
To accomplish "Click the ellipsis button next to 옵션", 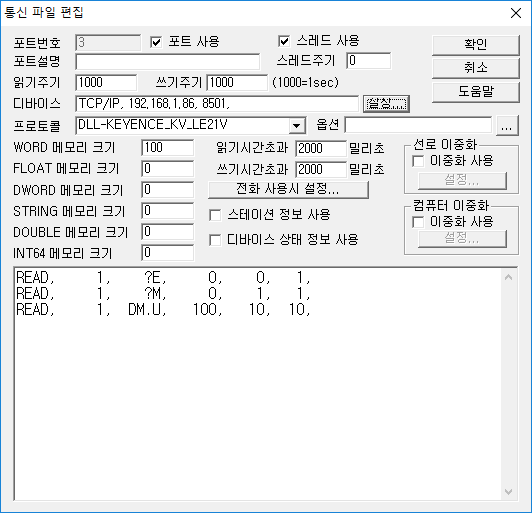I will pyautogui.click(x=507, y=126).
